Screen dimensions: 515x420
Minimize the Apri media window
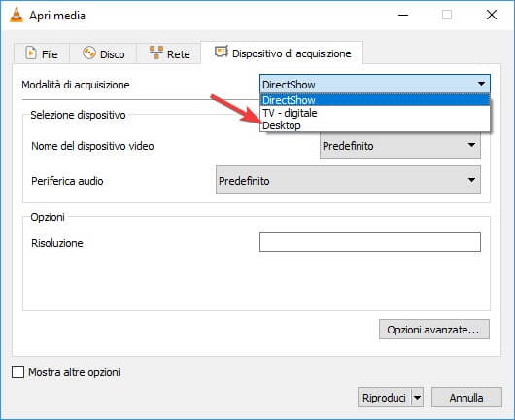pos(403,15)
